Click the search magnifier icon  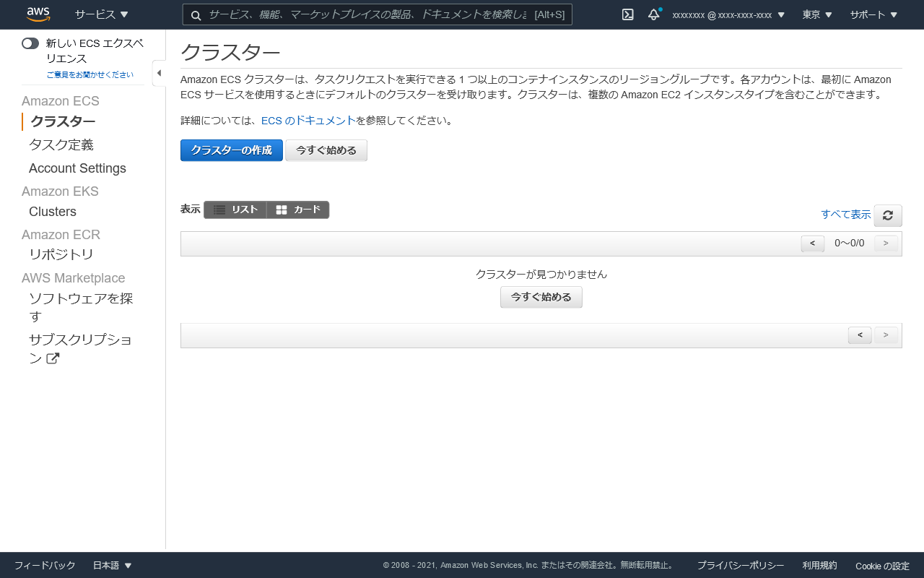196,14
